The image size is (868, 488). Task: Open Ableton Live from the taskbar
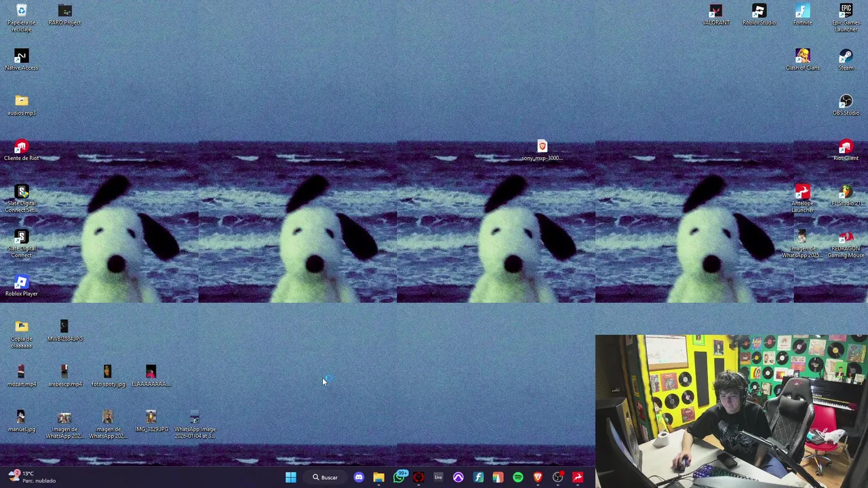(438, 478)
